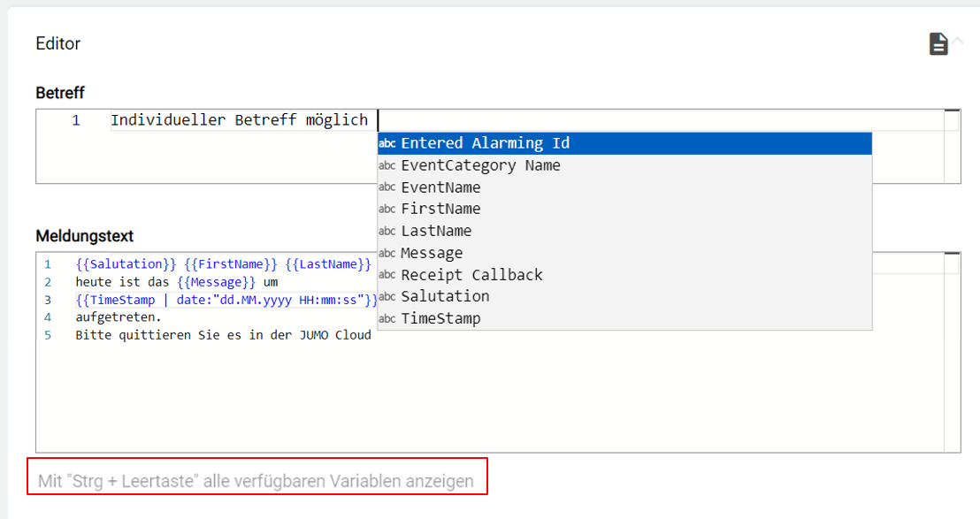The width and height of the screenshot is (980, 519).
Task: Click the document template icon
Action: tap(938, 44)
